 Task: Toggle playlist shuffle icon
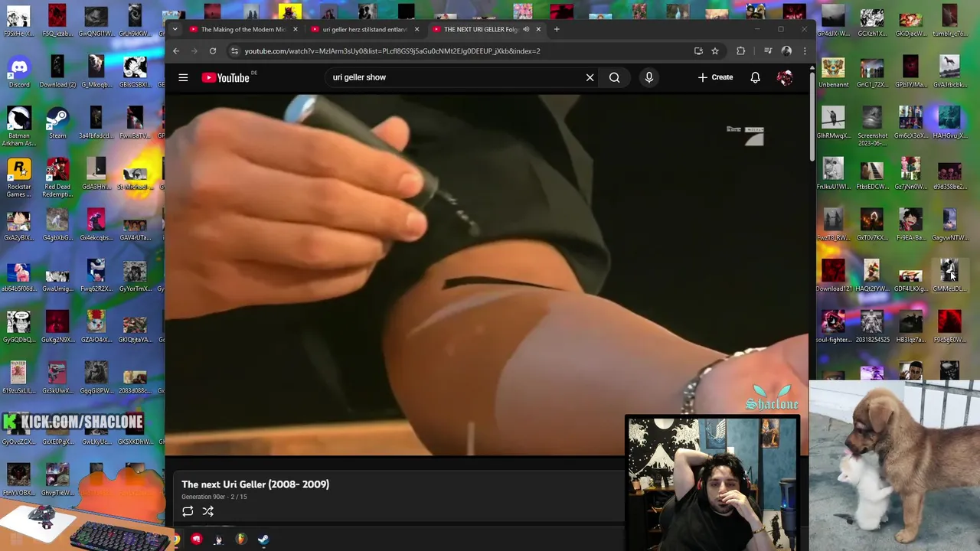[x=207, y=511]
